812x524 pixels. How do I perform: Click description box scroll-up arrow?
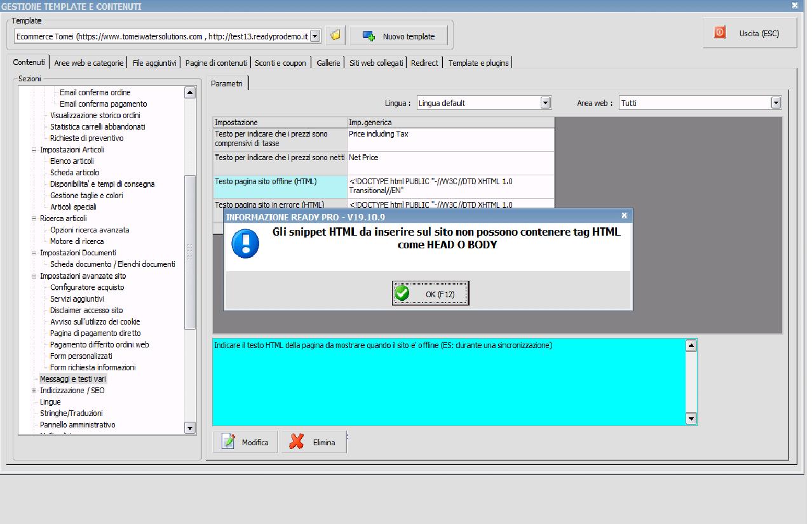point(692,346)
